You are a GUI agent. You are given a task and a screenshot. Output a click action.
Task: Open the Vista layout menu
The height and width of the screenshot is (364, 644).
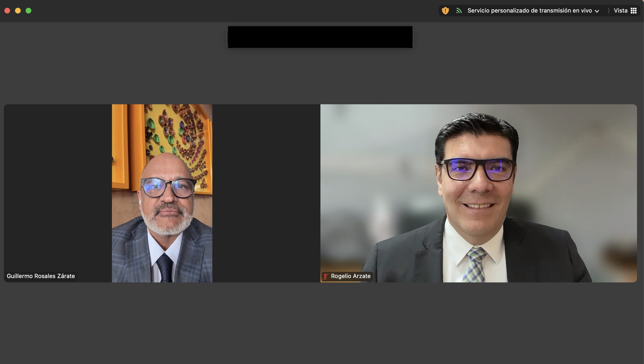pos(625,11)
